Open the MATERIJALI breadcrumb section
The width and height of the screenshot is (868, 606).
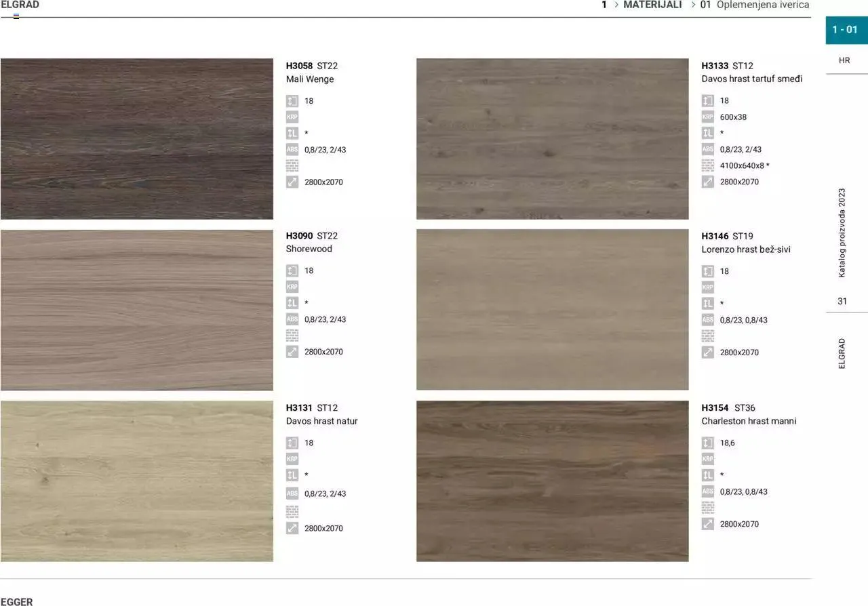[652, 5]
